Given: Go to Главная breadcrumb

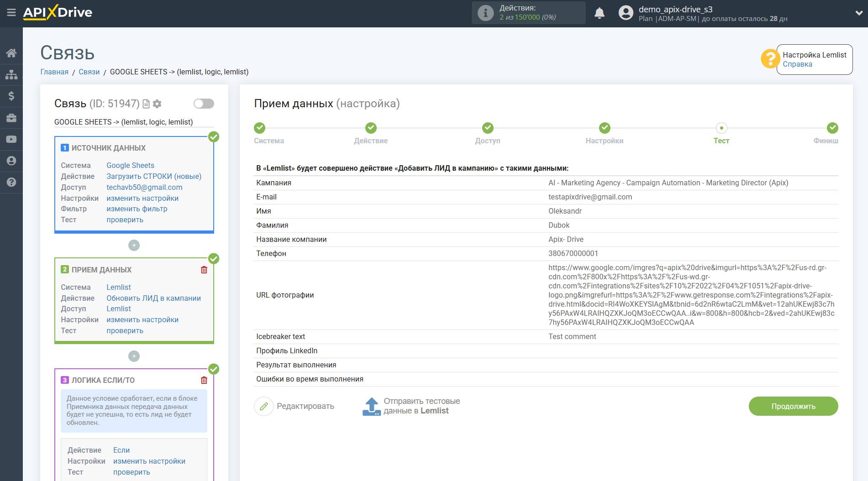Looking at the screenshot, I should (54, 72).
